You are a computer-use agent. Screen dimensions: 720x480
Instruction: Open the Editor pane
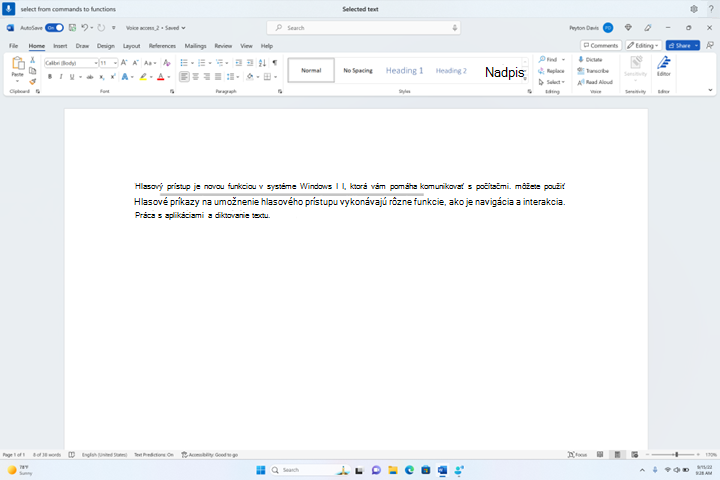tap(664, 67)
